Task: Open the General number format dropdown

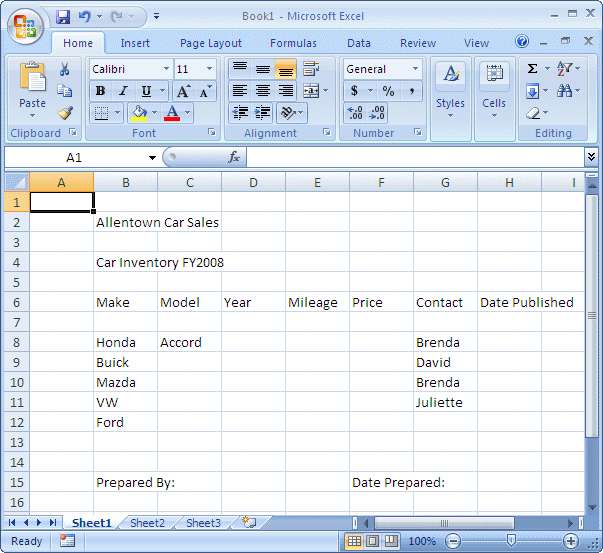Action: coord(415,69)
